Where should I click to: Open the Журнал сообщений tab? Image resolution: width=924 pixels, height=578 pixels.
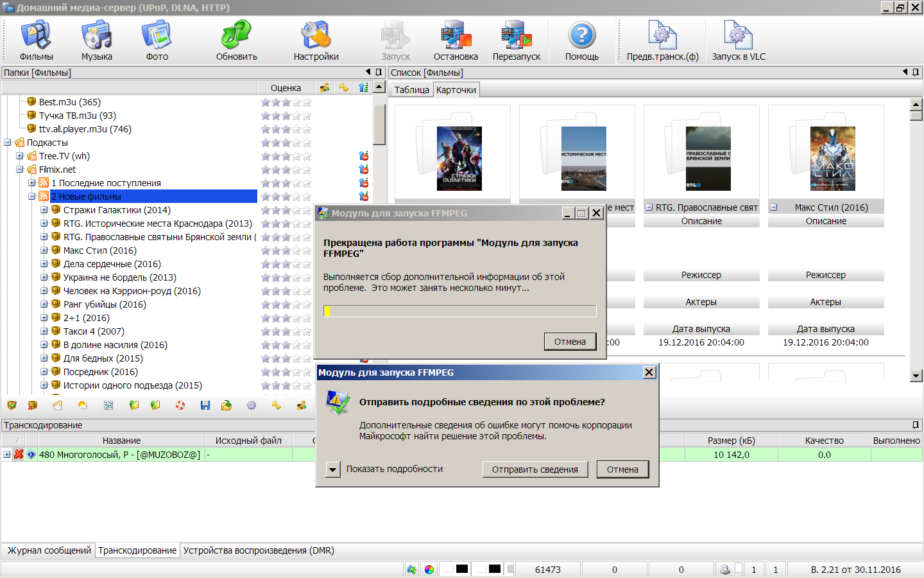[49, 550]
